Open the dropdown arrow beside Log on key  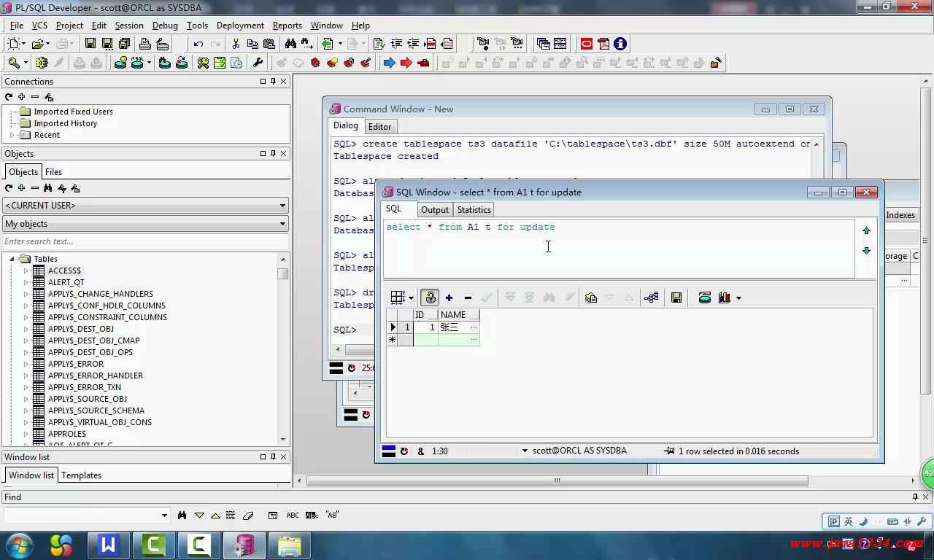26,63
